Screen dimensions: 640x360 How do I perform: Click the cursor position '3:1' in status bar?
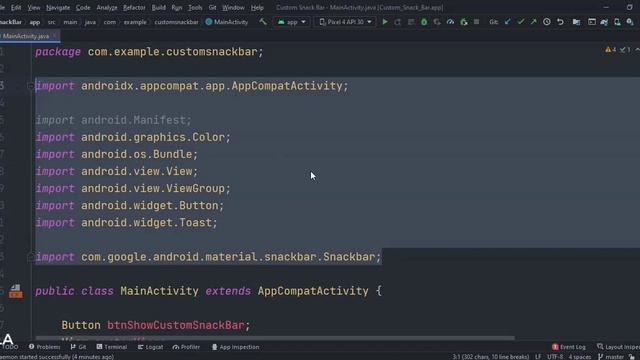pyautogui.click(x=491, y=357)
